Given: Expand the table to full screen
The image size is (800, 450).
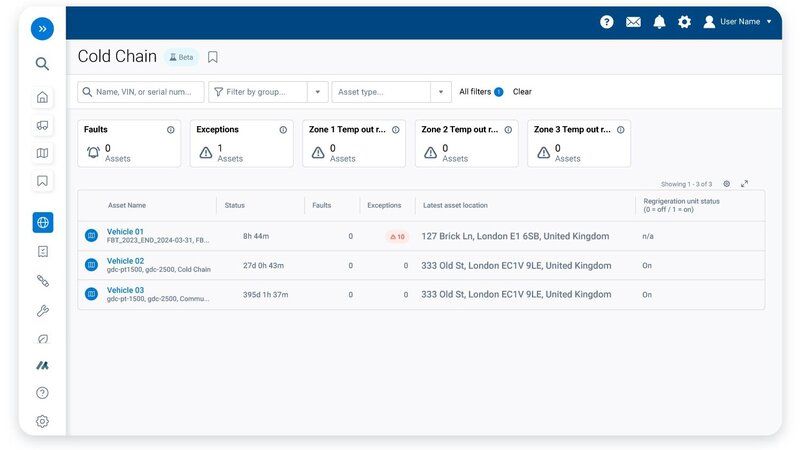Looking at the screenshot, I should (745, 184).
